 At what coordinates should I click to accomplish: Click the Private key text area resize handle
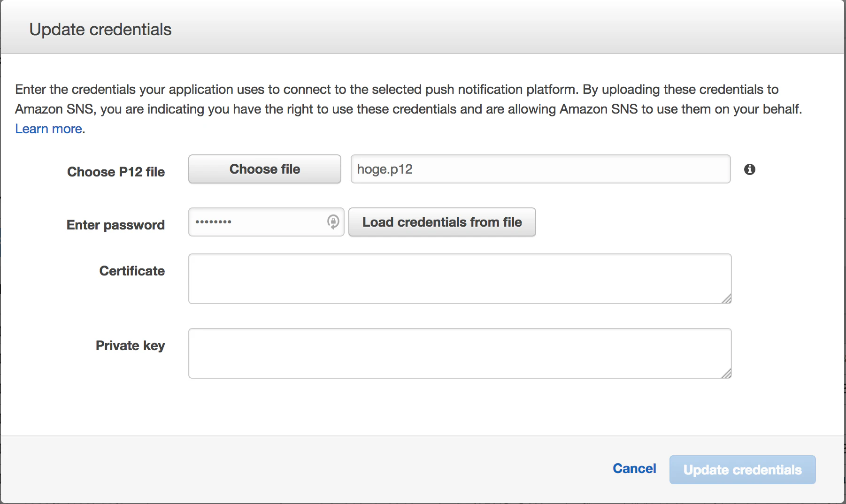tap(726, 373)
